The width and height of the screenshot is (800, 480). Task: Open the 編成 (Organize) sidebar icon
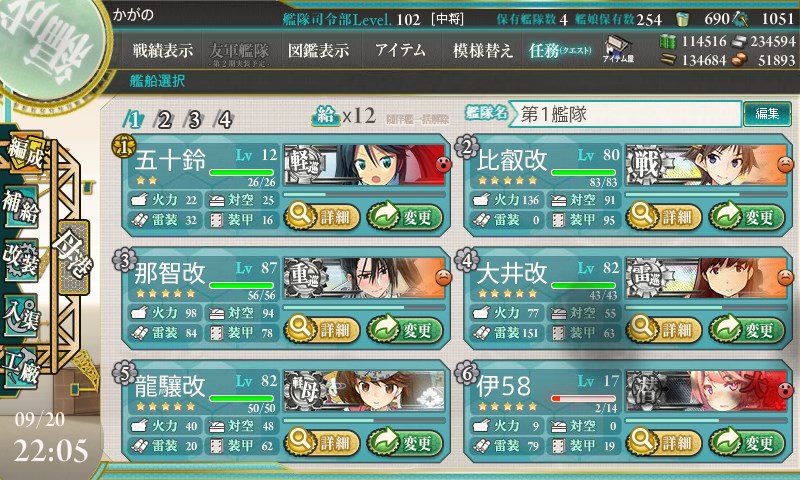coord(23,153)
